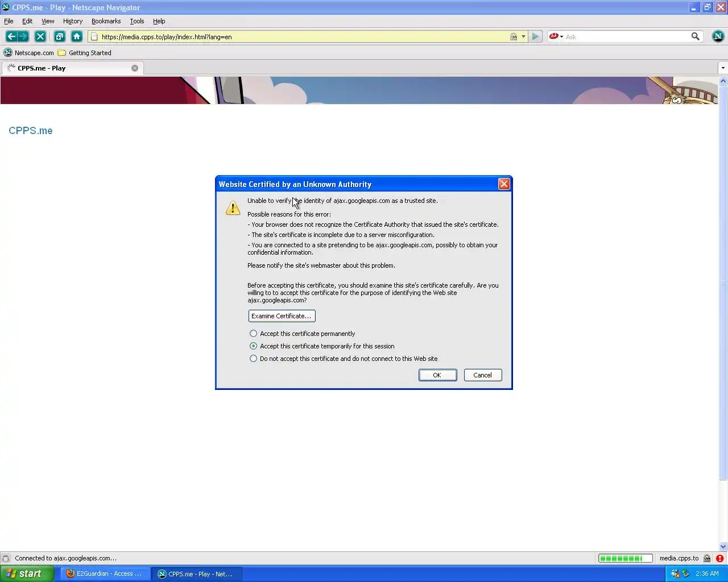
Task: Select Accept certificate temporarily for this session
Action: (x=322, y=346)
